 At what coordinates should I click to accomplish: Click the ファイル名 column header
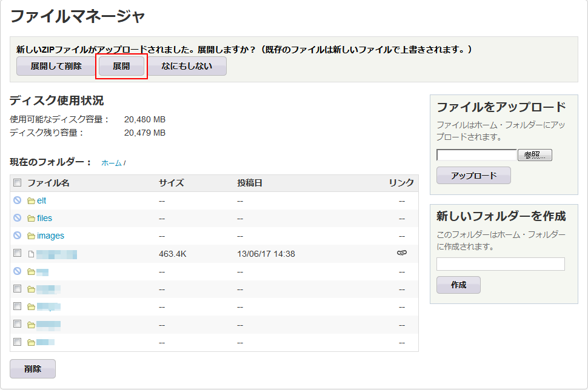pyautogui.click(x=48, y=183)
